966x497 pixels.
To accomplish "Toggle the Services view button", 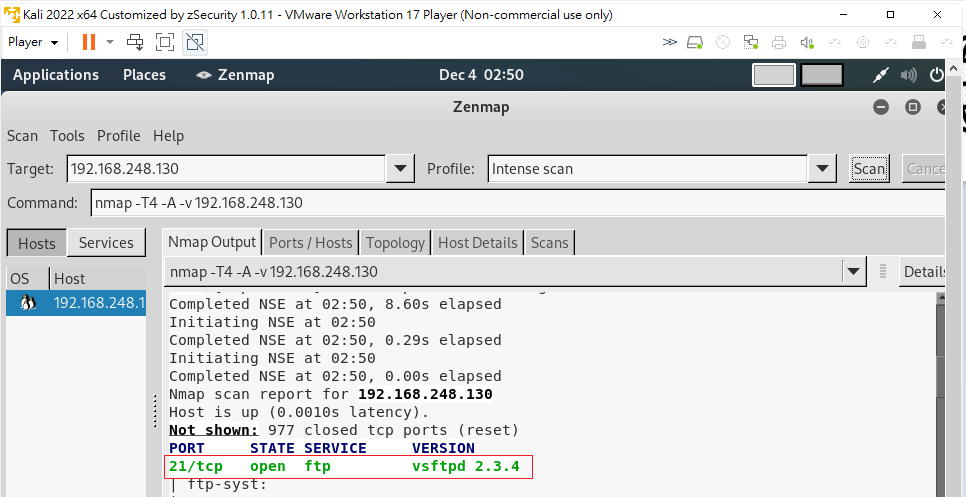I will (x=106, y=243).
